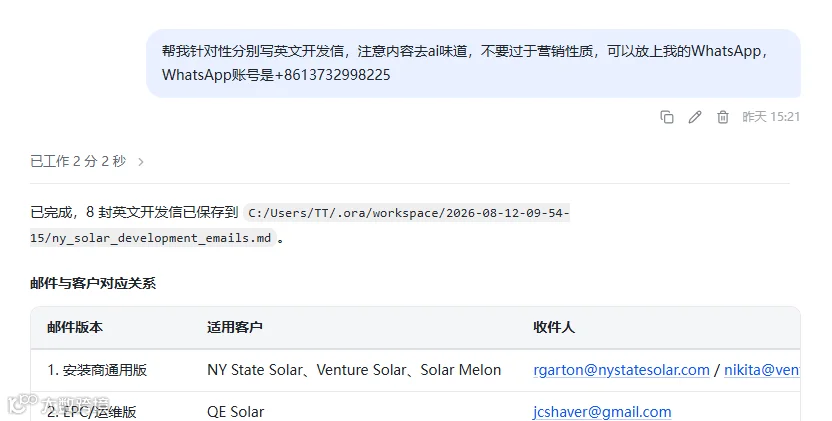The image size is (832, 421).
Task: Edit the message using the pencil icon
Action: 695,117
